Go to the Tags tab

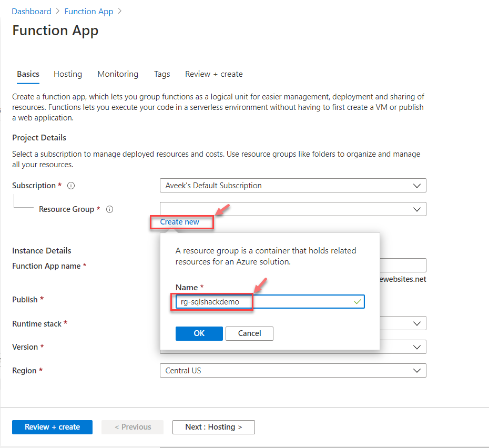(x=162, y=74)
